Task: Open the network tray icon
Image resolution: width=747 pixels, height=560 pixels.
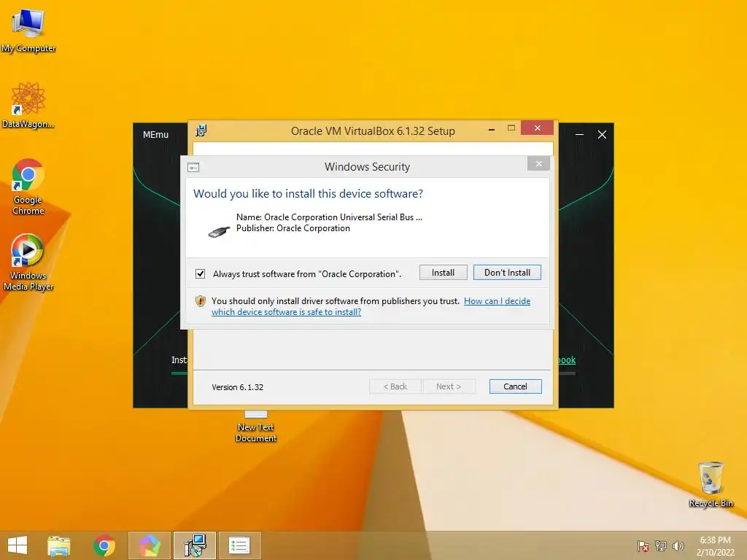Action: click(661, 546)
